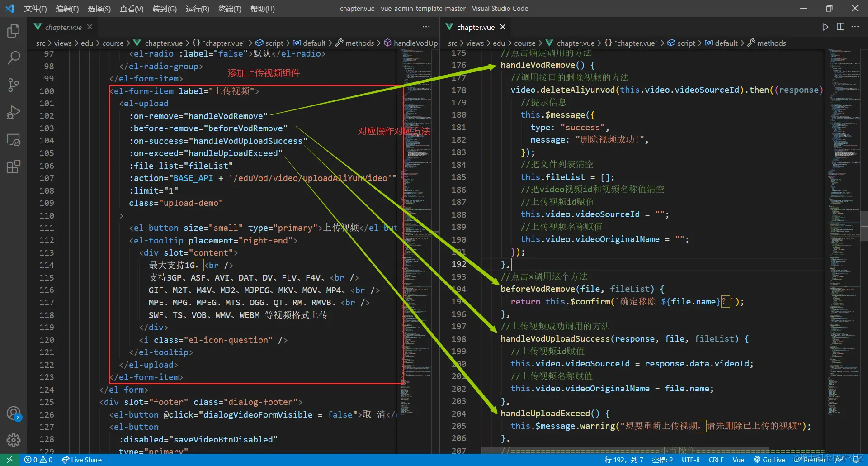Click 'beforeVodRemove(file, fileList)' on line 194

tap(577, 289)
